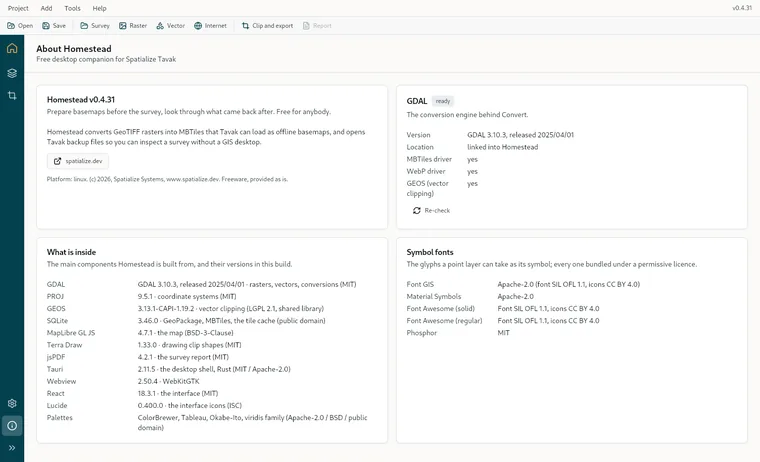Open the Help menu
Screen dimensions: 760x462
99,8
